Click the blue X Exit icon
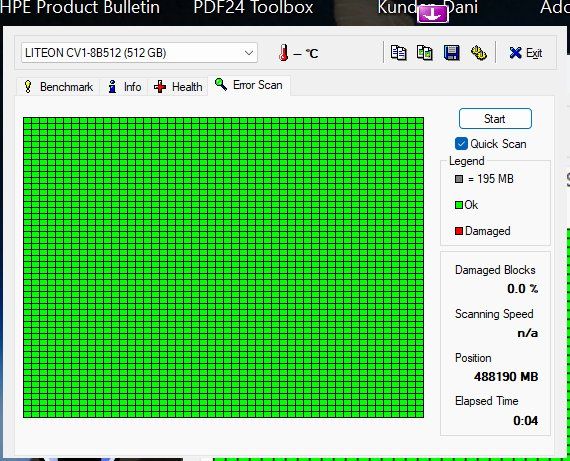The image size is (570, 461). coord(515,53)
